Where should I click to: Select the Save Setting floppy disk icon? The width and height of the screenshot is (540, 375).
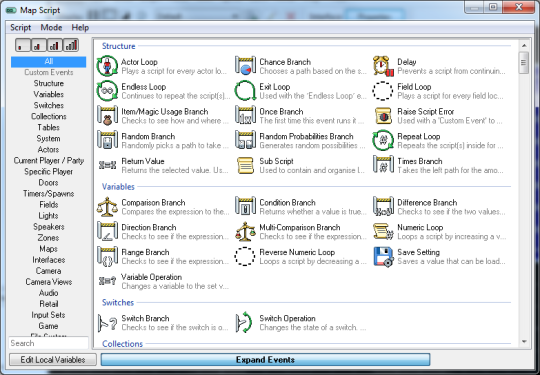point(383,256)
